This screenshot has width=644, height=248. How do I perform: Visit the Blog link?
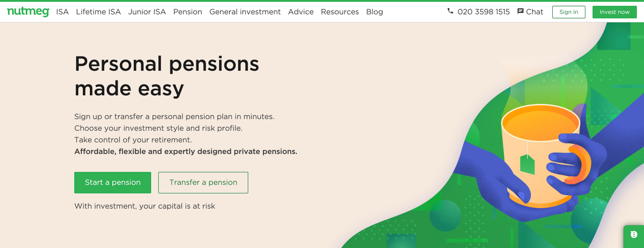375,12
